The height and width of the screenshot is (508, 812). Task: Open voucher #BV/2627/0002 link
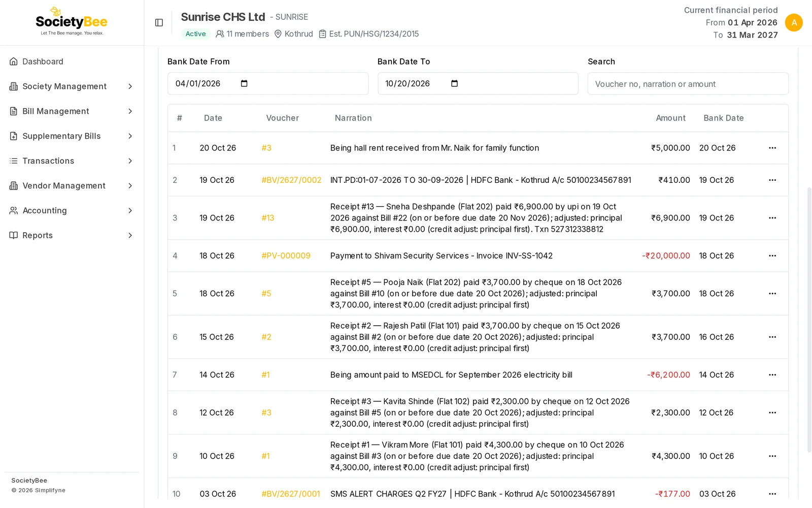pyautogui.click(x=291, y=180)
